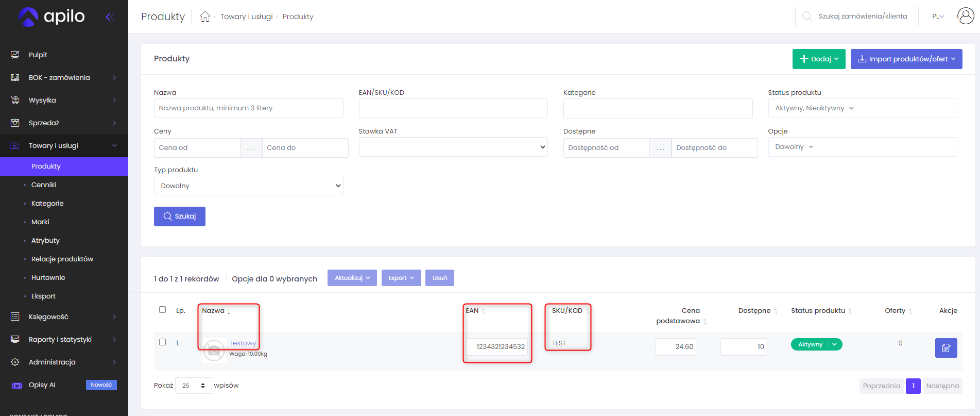Viewport: 980px width, 416px height.
Task: Click the Wysyłka sidebar icon
Action: (x=15, y=100)
